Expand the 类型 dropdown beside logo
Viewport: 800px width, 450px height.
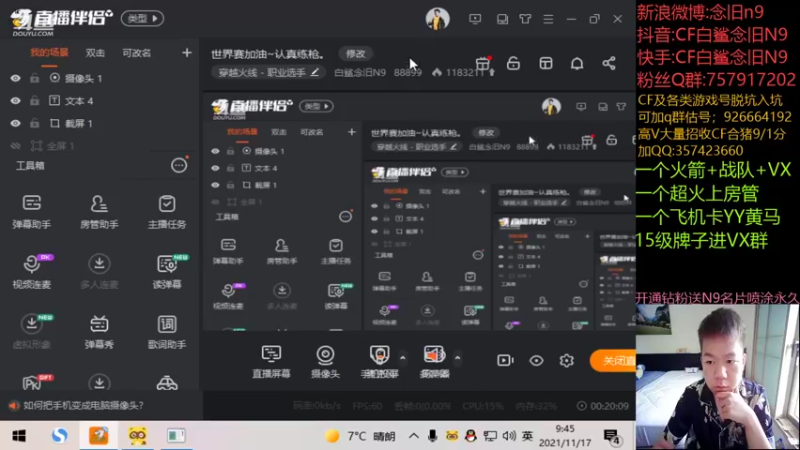[142, 19]
